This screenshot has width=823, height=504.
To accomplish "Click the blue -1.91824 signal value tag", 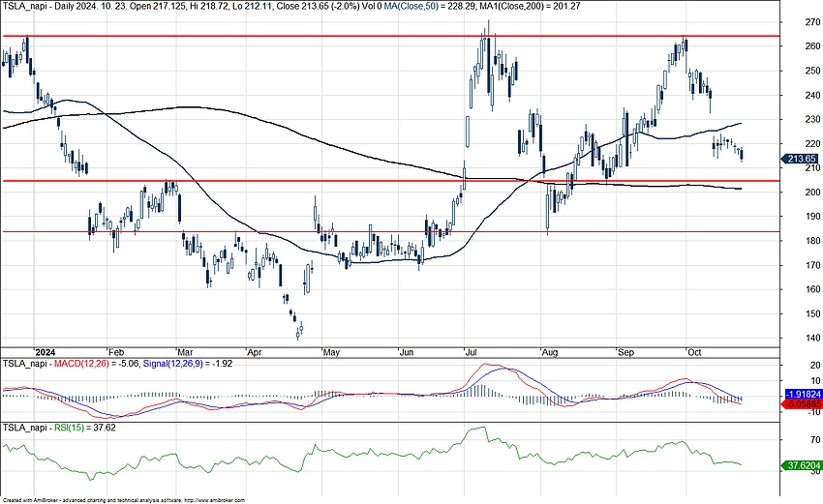I will (x=802, y=394).
